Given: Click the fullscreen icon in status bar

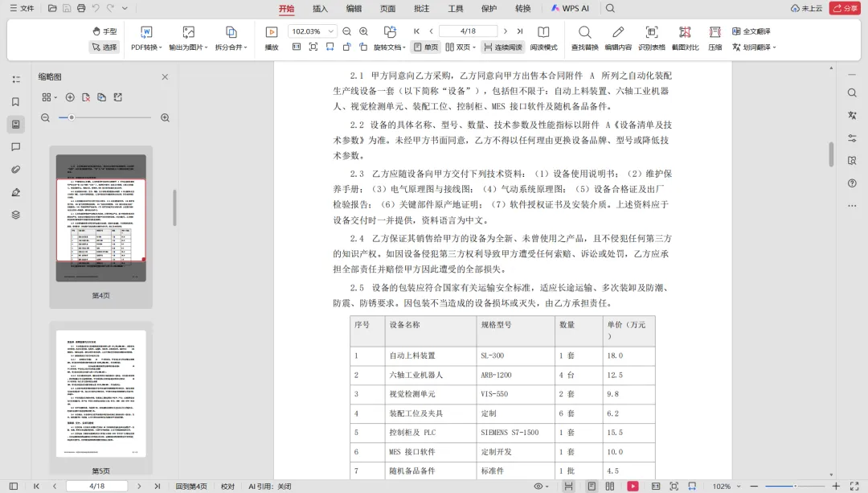Looking at the screenshot, I should [854, 487].
